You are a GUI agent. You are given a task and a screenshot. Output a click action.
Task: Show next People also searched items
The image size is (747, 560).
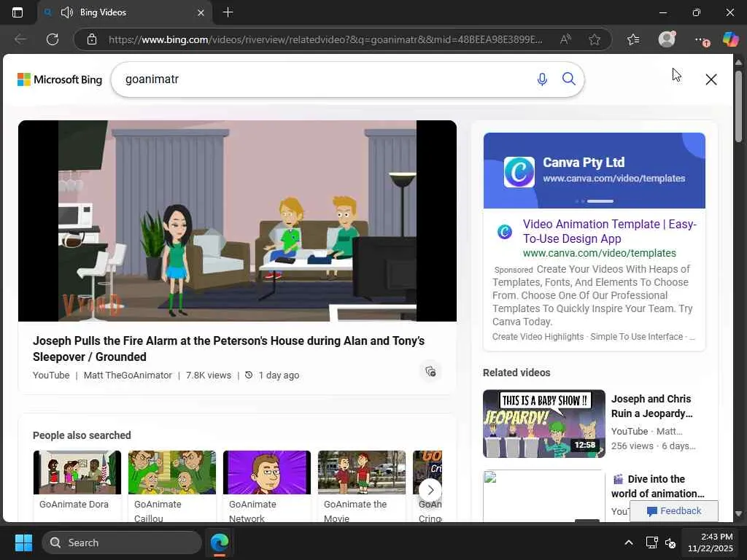[x=430, y=489]
